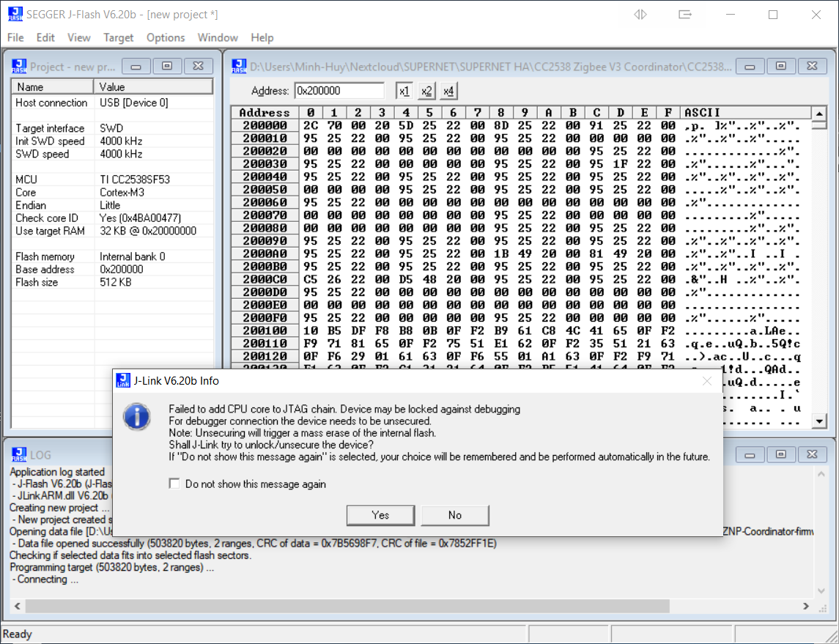Click the ASCII column header in hex view
839x644 pixels.
coord(746,112)
